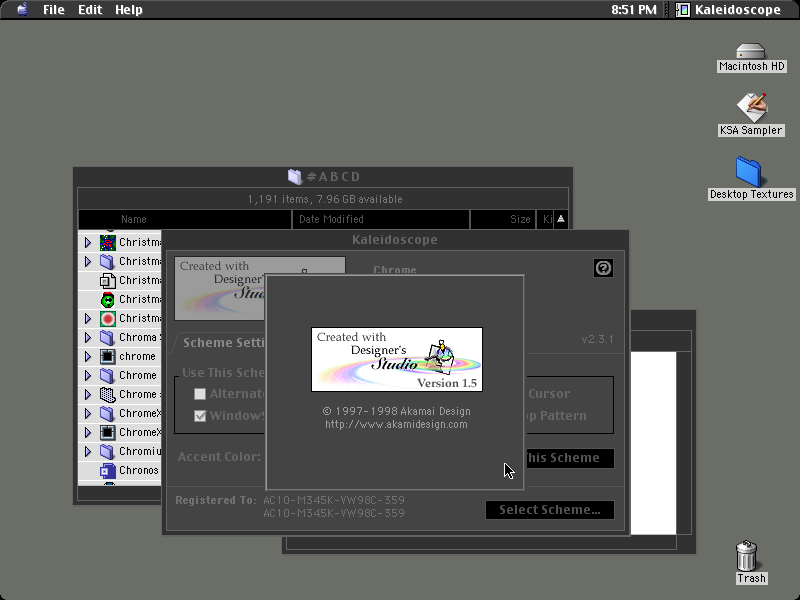Expand the ChromeX folder disclosure triangle
The height and width of the screenshot is (600, 800).
[x=88, y=413]
